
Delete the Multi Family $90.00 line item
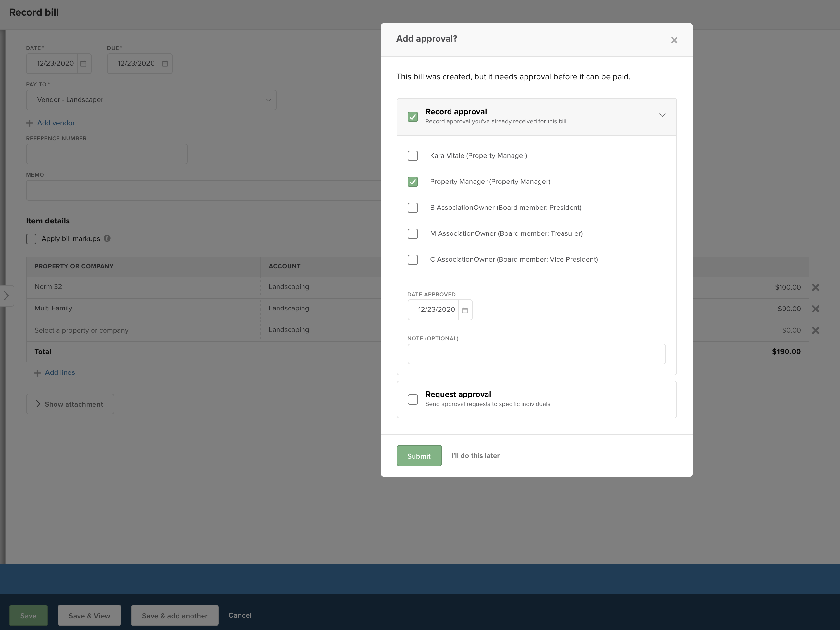tap(815, 309)
